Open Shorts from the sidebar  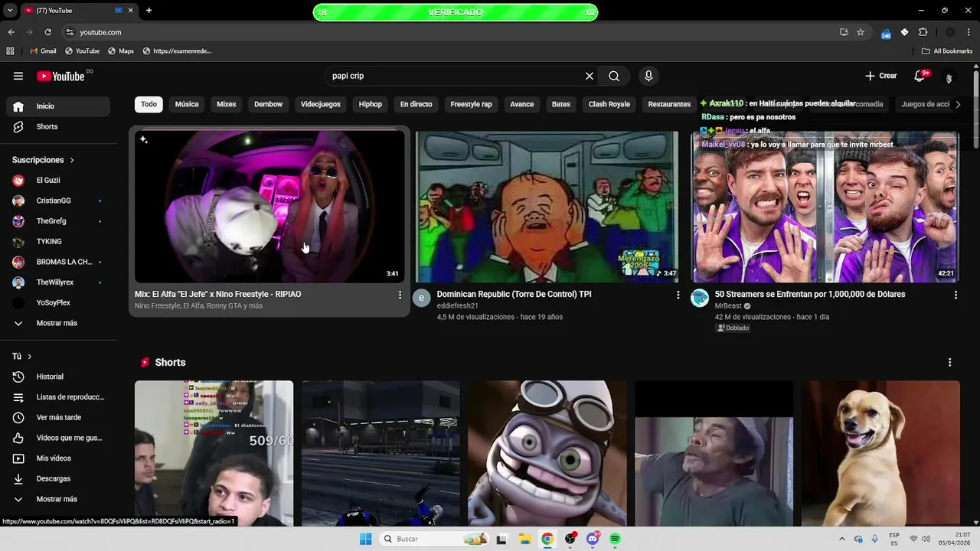point(58,126)
